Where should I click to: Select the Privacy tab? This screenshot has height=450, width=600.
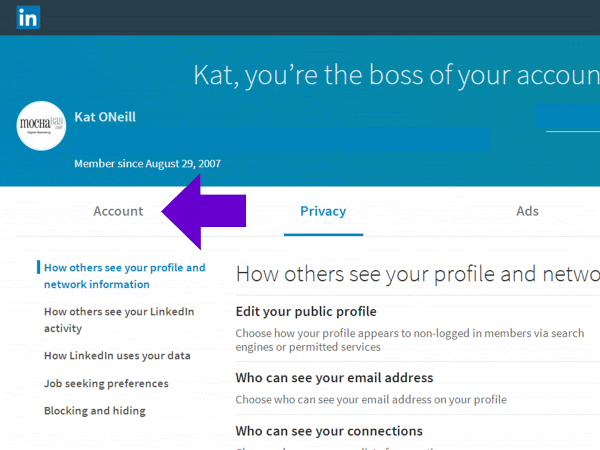click(323, 211)
